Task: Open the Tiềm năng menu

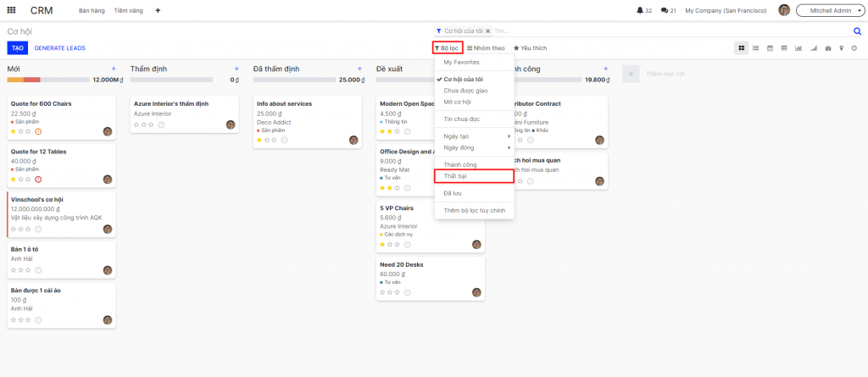Action: [x=130, y=10]
